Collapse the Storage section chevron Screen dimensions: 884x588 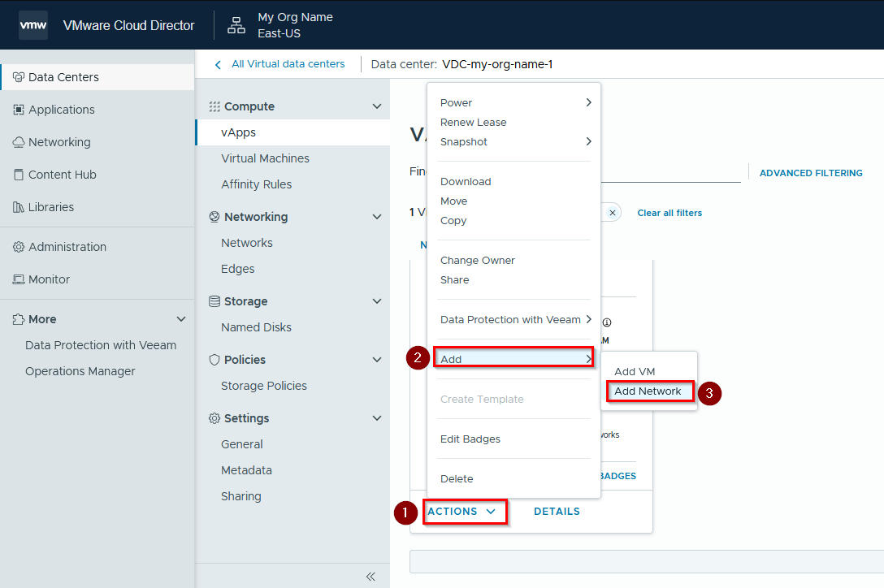tap(377, 301)
